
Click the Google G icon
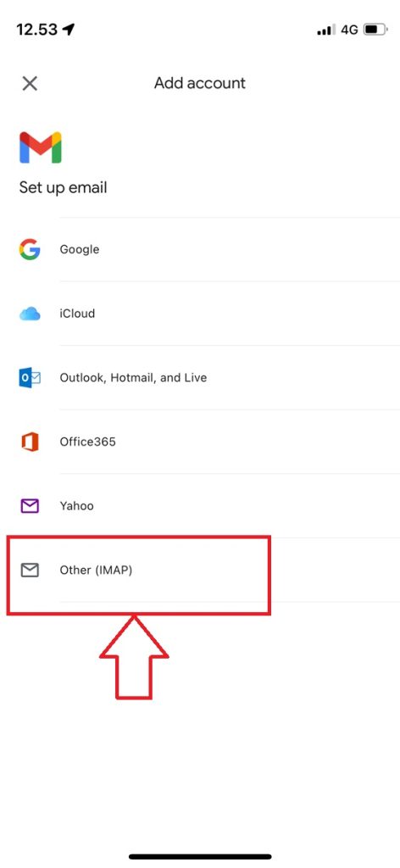(30, 249)
